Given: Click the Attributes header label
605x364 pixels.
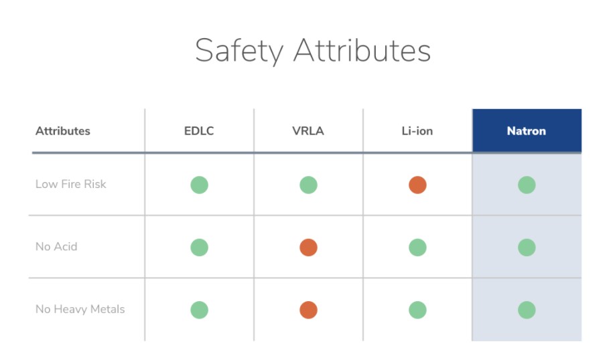Looking at the screenshot, I should pyautogui.click(x=63, y=130).
